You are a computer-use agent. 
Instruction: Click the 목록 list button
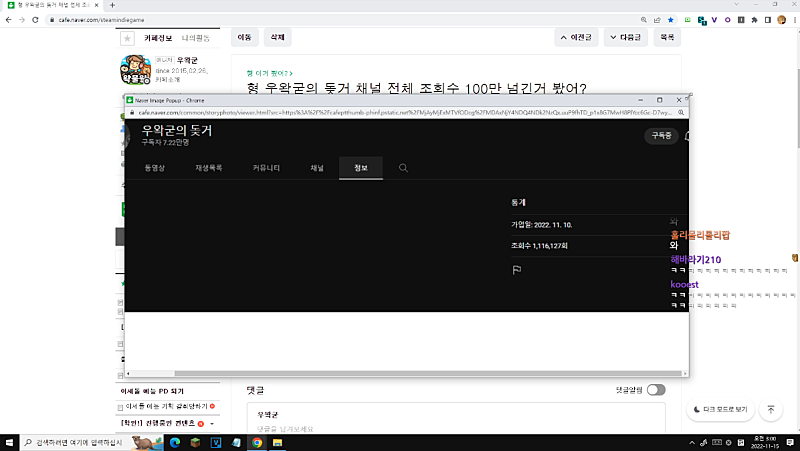tap(667, 37)
